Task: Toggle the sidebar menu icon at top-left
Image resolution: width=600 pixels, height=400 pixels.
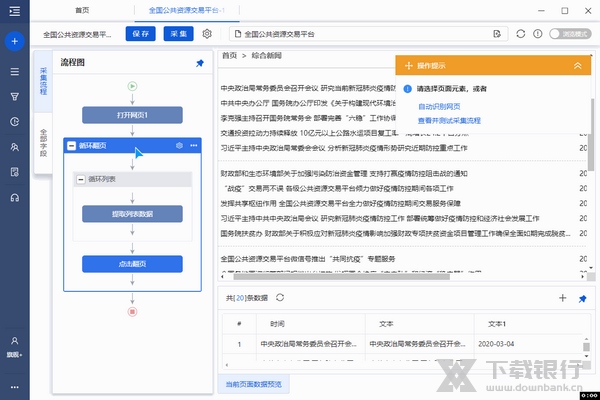Action: 15,11
